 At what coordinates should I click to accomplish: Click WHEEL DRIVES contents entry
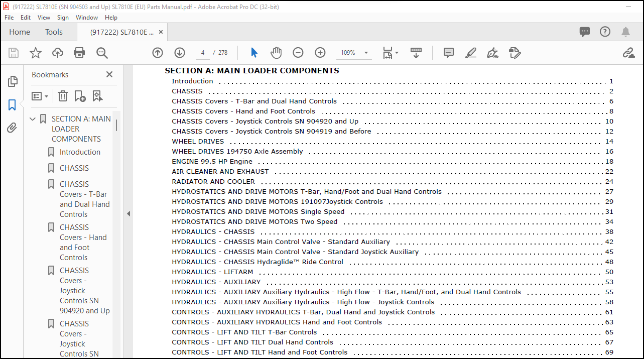tap(198, 142)
